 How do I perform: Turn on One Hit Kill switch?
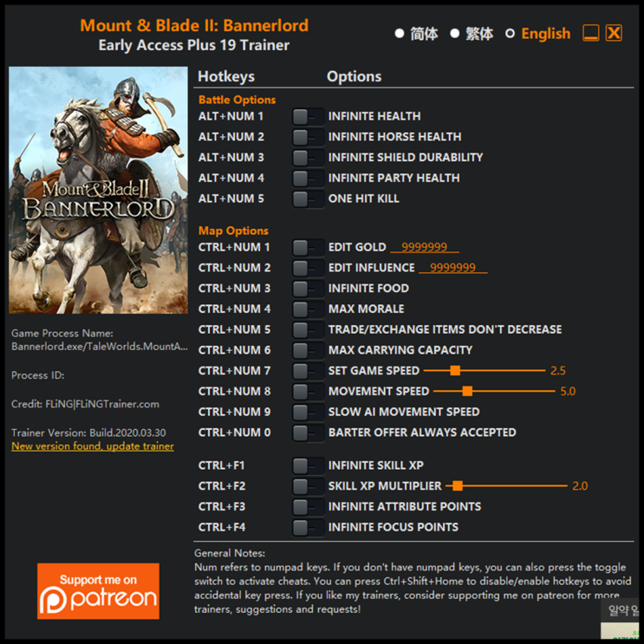tap(308, 198)
